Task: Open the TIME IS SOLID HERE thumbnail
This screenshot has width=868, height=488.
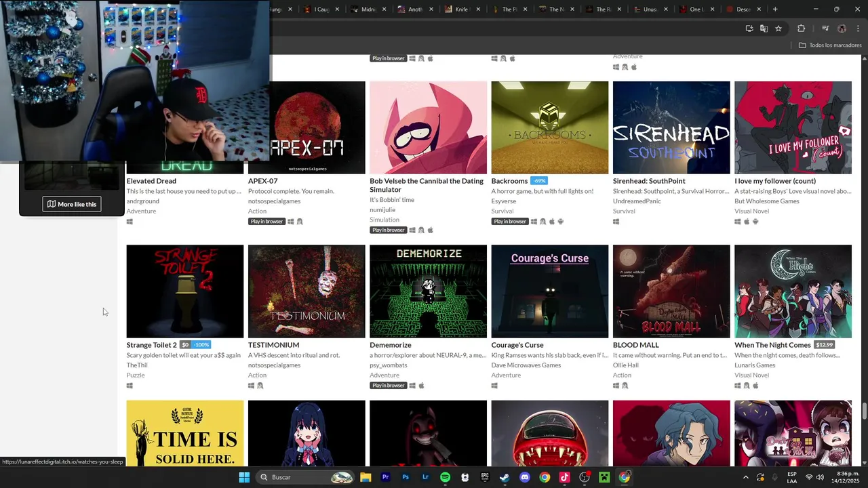Action: point(184,433)
